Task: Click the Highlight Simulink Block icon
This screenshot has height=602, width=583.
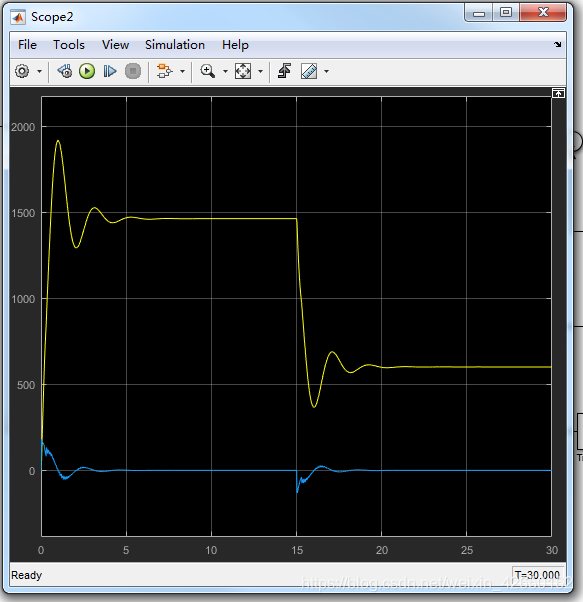Action: coord(164,71)
